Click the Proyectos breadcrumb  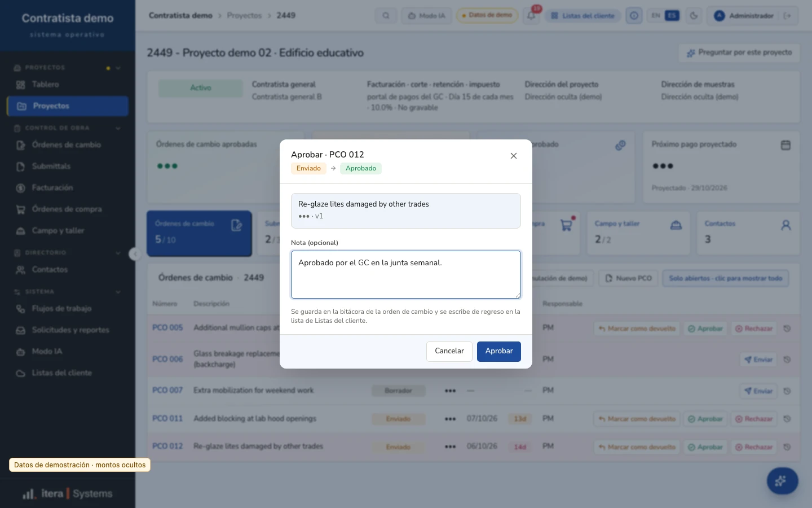tap(244, 16)
